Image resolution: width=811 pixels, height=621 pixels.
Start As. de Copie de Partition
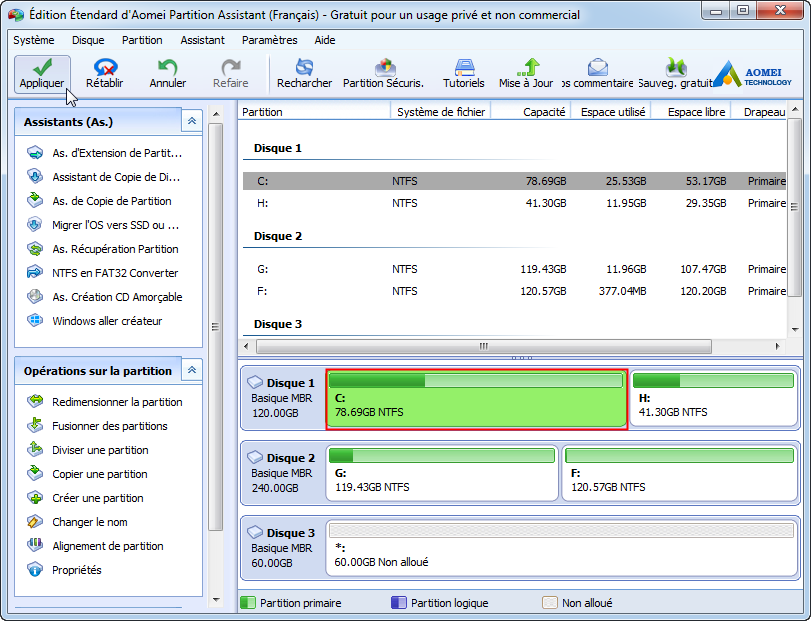click(100, 201)
